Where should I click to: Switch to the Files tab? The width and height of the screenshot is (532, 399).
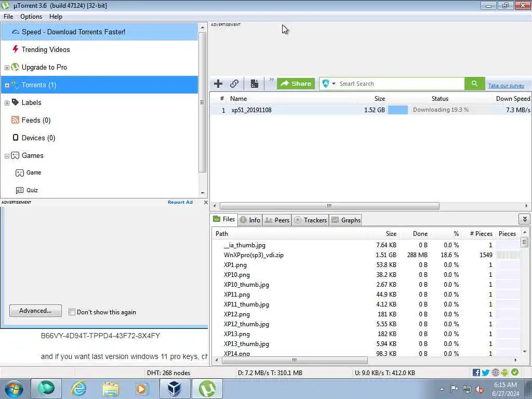coord(224,220)
